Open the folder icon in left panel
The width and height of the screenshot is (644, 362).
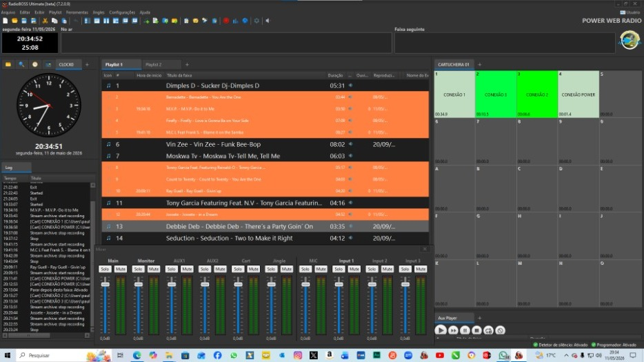(x=8, y=65)
